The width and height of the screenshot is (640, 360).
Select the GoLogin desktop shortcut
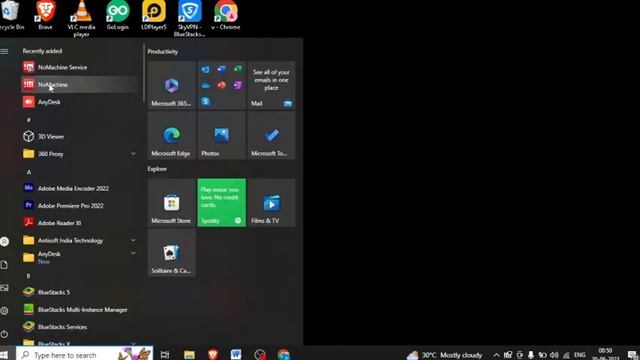tap(118, 16)
